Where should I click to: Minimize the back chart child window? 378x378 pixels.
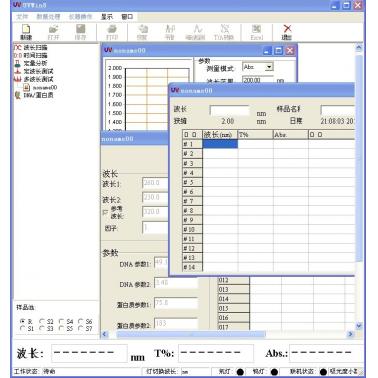(x=267, y=51)
